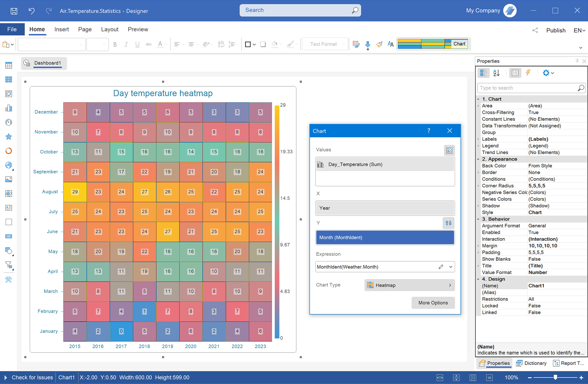Click the Save icon in title bar
Viewport: 588px width, 384px height.
[14, 11]
